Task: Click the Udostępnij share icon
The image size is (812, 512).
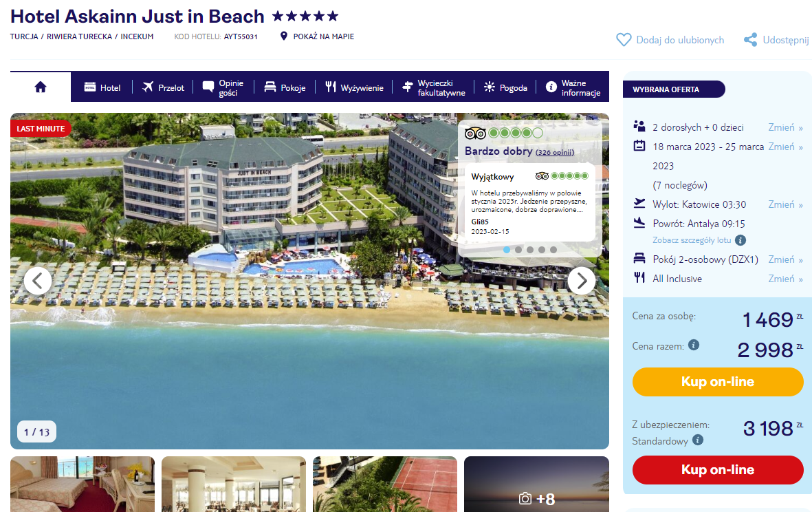Action: tap(750, 40)
